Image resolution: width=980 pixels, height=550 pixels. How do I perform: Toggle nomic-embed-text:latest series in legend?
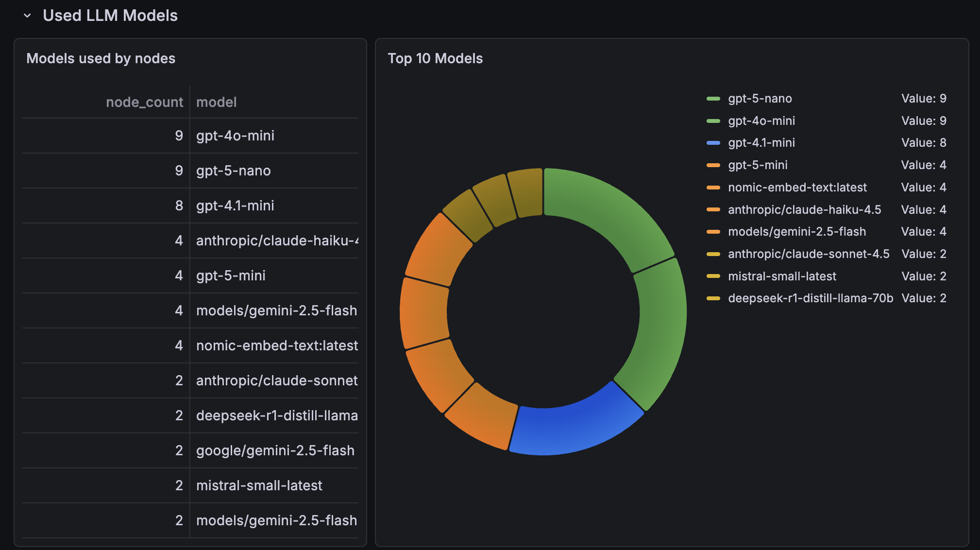click(797, 188)
